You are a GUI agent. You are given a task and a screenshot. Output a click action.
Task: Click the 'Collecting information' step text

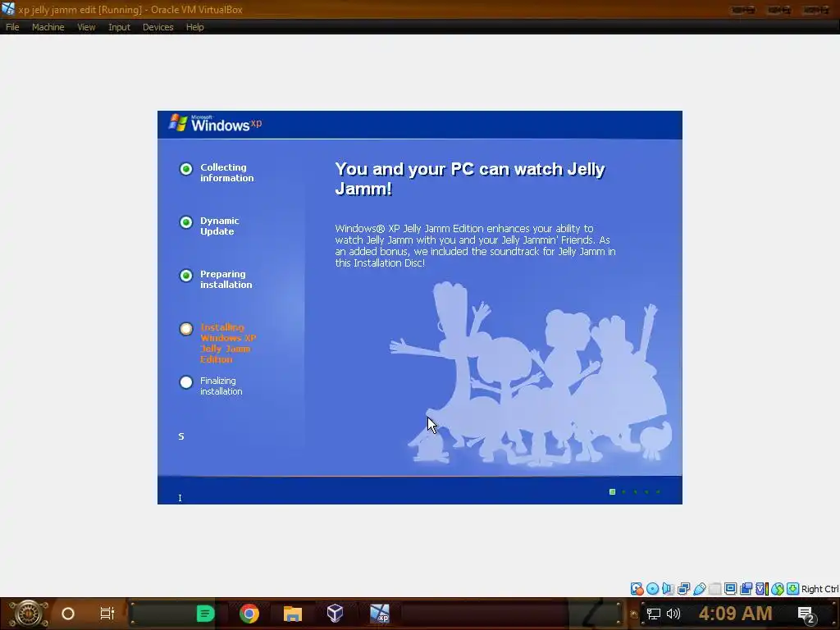(226, 172)
